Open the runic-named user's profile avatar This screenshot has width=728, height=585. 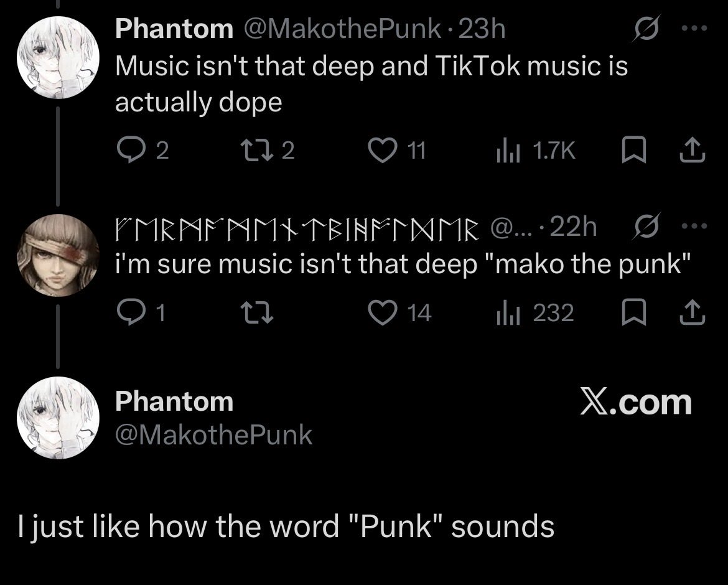58,255
